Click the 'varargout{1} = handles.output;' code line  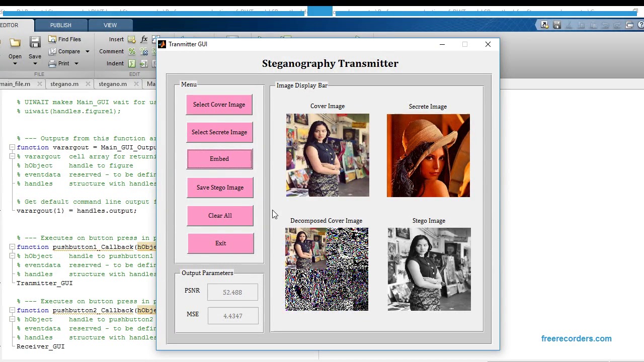(x=76, y=211)
